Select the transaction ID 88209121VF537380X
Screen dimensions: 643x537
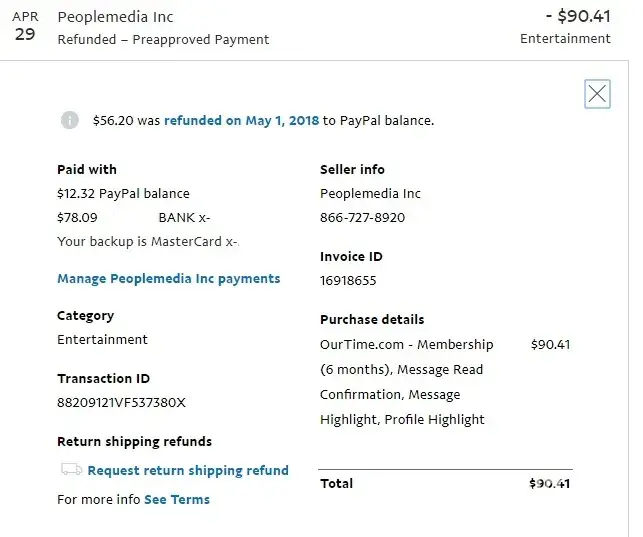122,403
